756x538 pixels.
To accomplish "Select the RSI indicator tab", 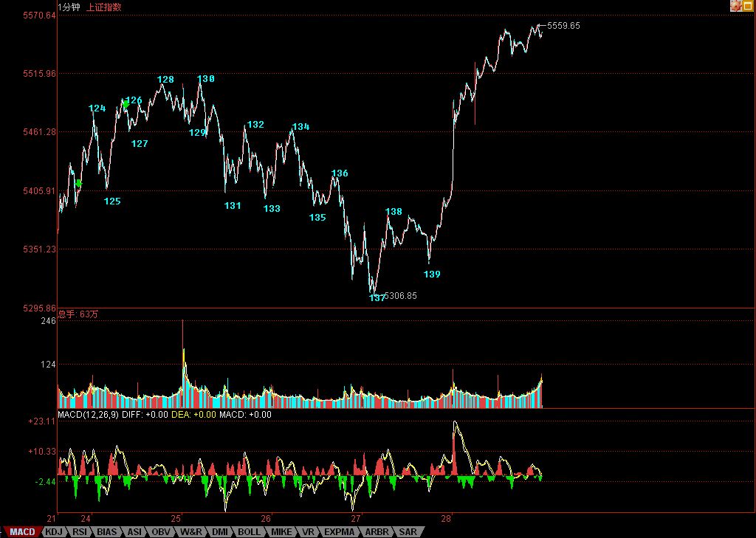I will [x=79, y=531].
